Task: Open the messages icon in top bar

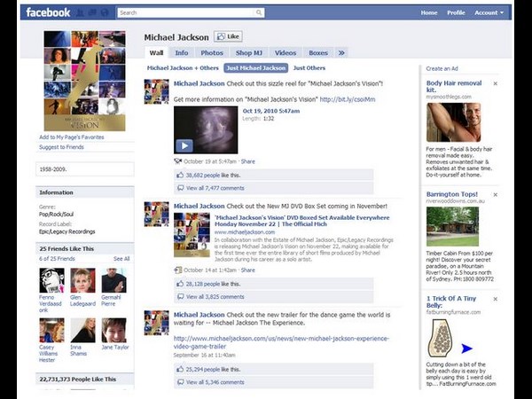Action: 91,12
